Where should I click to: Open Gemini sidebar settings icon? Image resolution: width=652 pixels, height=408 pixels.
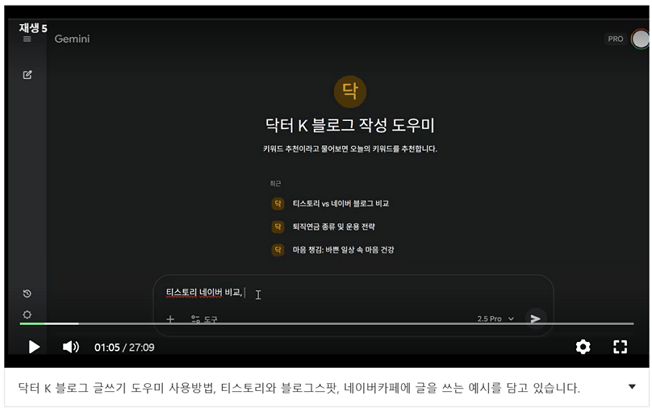(27, 314)
